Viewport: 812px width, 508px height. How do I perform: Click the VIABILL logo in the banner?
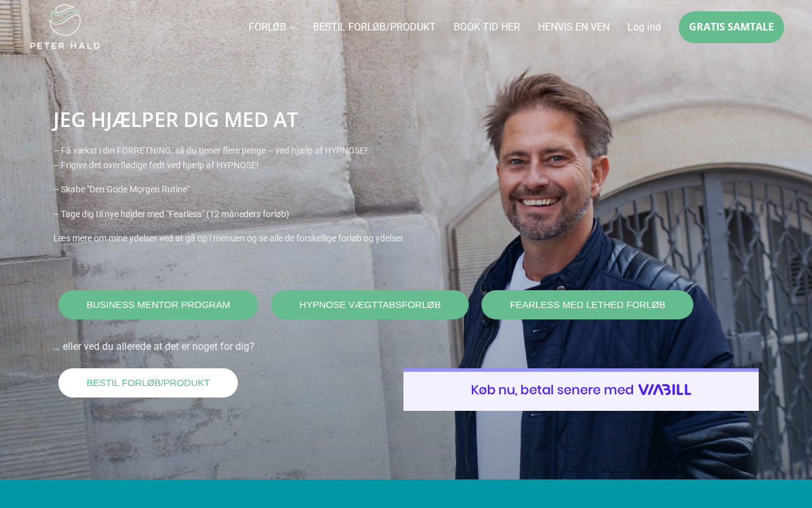(664, 390)
